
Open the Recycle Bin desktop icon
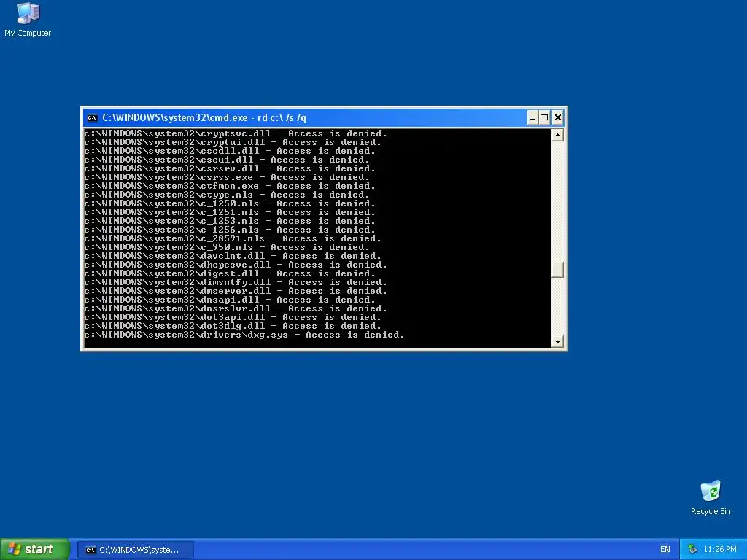coord(711,497)
